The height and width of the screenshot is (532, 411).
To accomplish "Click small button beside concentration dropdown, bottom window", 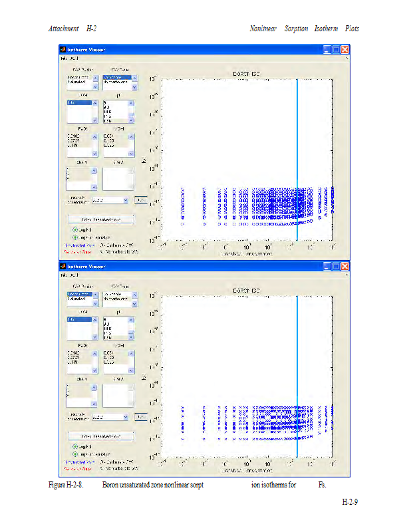I will coord(140,416).
